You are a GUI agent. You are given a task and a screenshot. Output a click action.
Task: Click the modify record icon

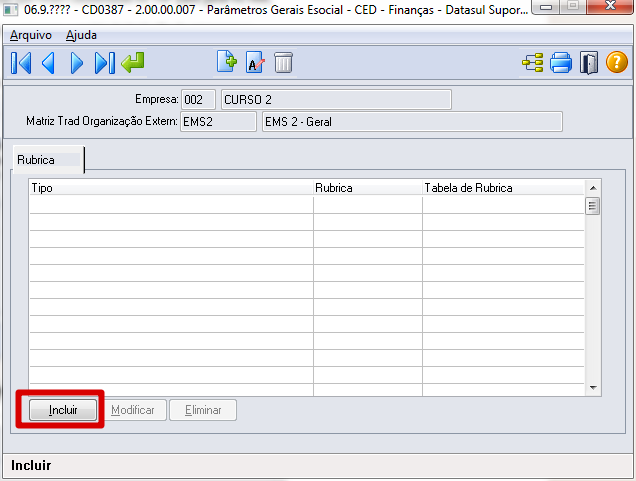255,63
